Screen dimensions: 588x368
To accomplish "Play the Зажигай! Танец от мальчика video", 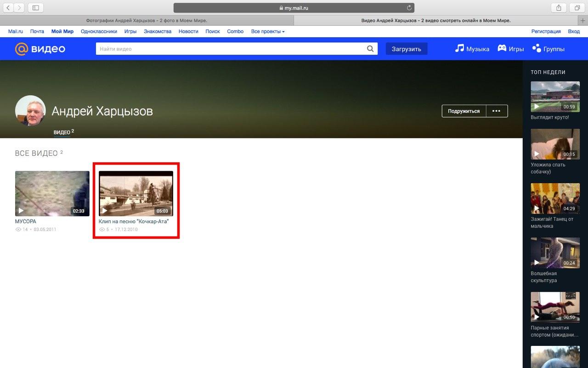I will coord(536,208).
